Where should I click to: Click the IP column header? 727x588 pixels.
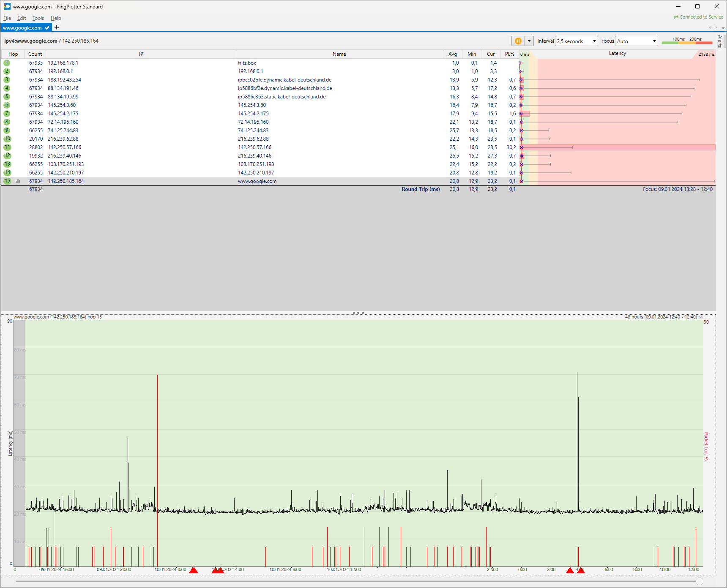pyautogui.click(x=141, y=54)
